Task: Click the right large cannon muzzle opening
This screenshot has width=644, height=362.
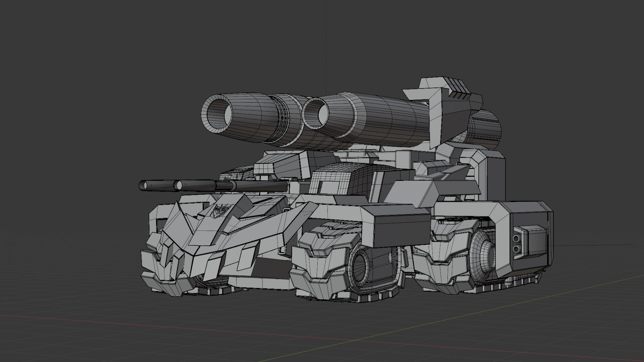Action: click(x=317, y=113)
